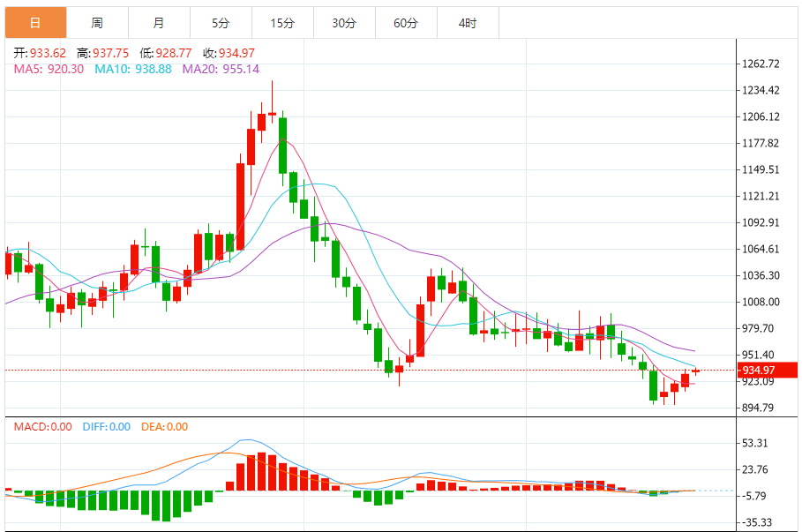Click the 1177.82 price axis label

761,143
